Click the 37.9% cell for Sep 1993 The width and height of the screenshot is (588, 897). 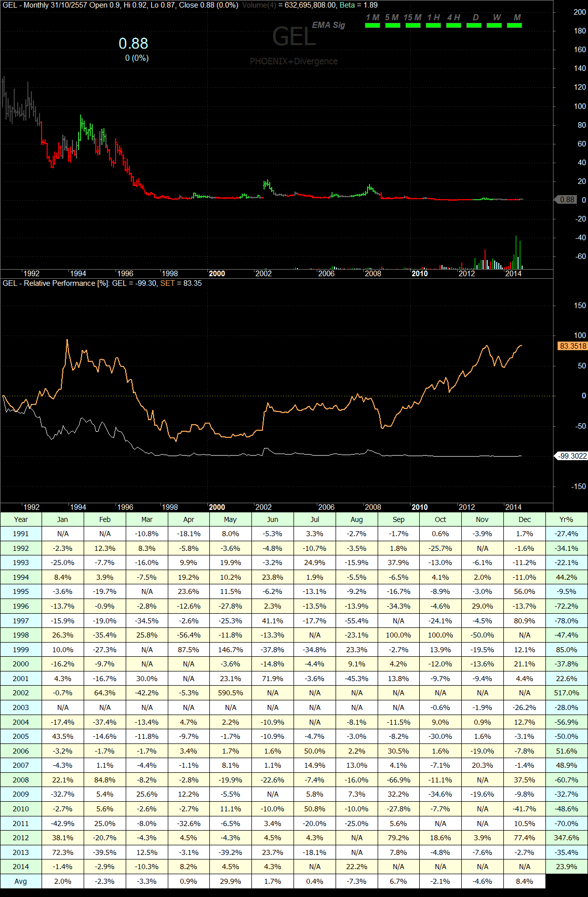(398, 563)
